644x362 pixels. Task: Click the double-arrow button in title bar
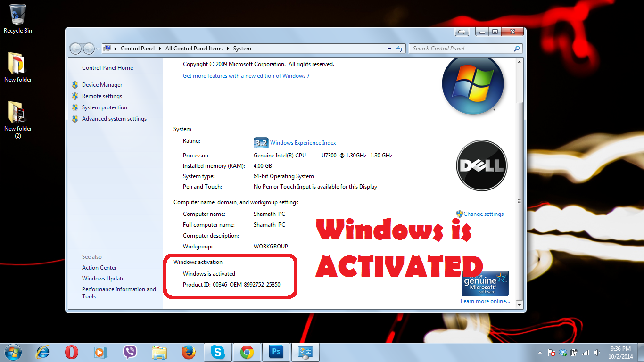pyautogui.click(x=462, y=32)
